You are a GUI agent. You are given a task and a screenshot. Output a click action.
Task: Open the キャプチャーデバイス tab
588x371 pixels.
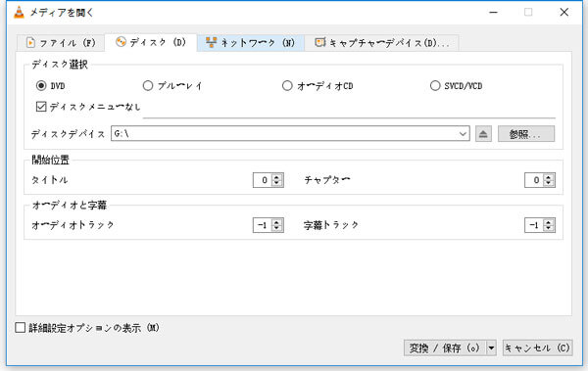click(382, 43)
